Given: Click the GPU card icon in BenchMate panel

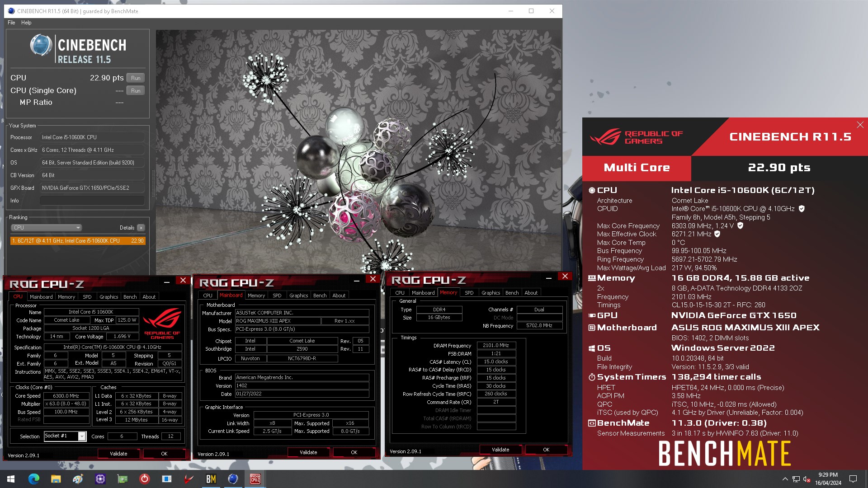Looking at the screenshot, I should pyautogui.click(x=592, y=315).
